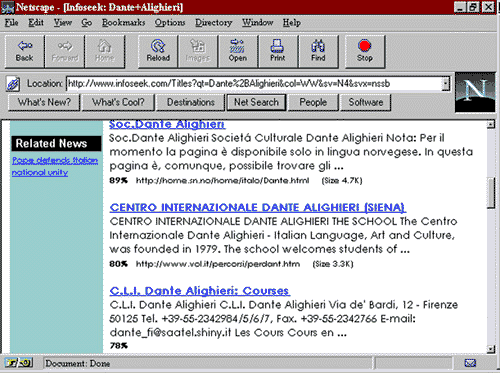Screen dimensions: 500x373
Task: Open the View menu
Action: coord(63,23)
